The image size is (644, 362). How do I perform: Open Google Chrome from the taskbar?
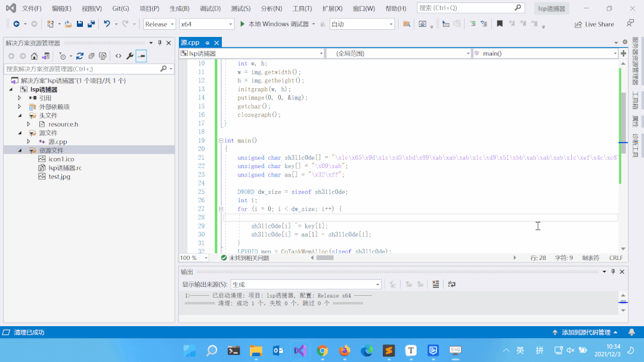322,350
